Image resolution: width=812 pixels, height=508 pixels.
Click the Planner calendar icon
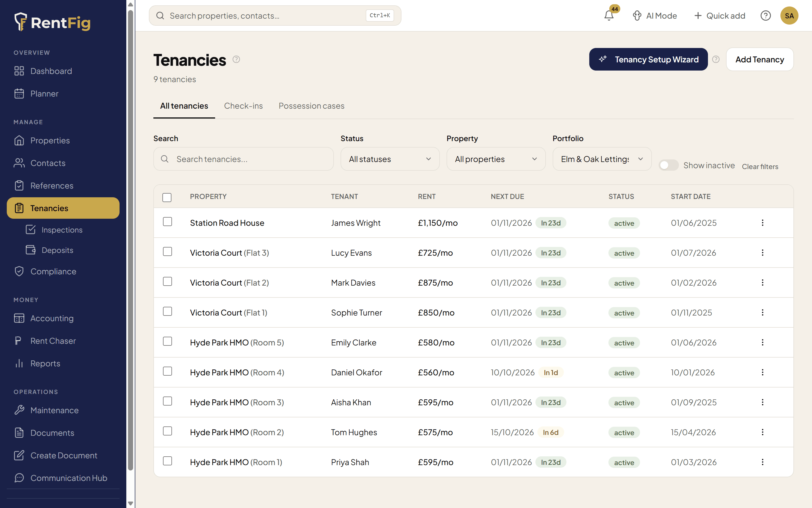click(x=19, y=93)
